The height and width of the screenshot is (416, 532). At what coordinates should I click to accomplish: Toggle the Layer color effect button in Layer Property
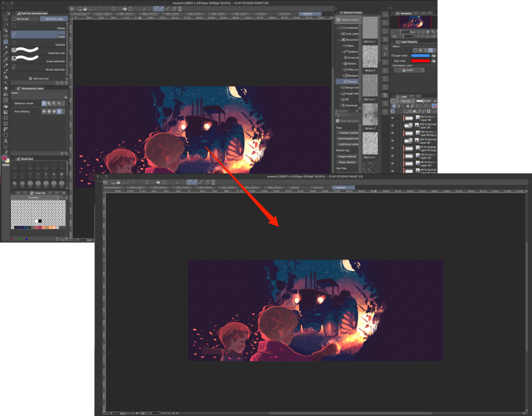tap(430, 50)
